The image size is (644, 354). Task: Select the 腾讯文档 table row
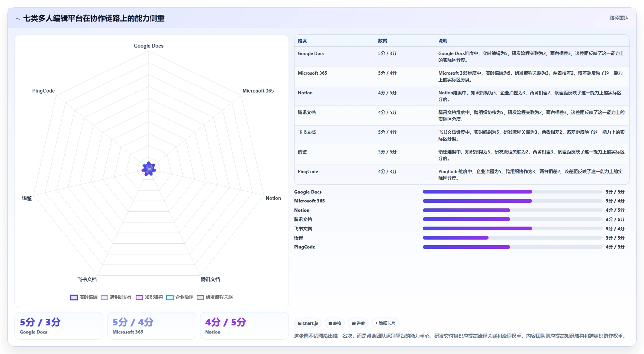(461, 116)
